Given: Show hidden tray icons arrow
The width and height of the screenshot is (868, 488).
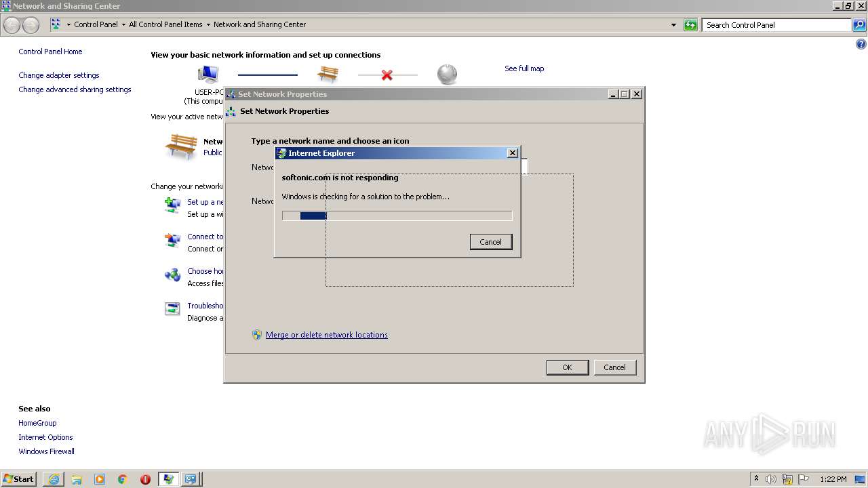Looking at the screenshot, I should pyautogui.click(x=756, y=479).
